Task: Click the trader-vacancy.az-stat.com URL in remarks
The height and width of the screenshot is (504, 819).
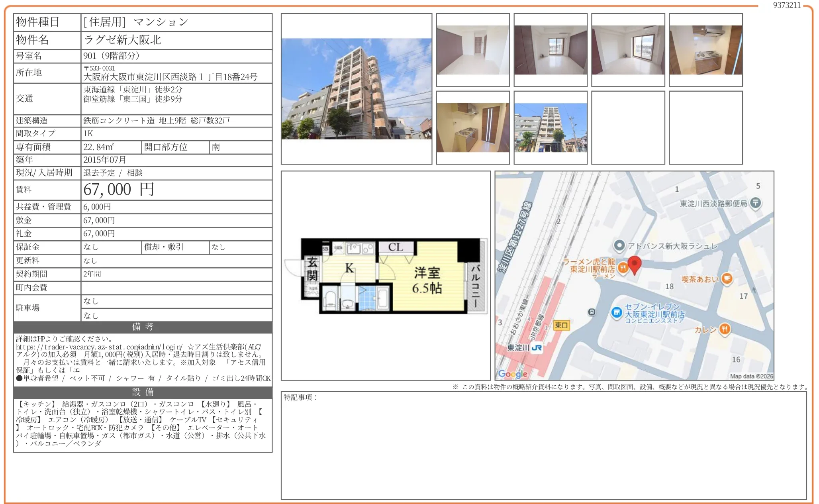Action: 99,347
